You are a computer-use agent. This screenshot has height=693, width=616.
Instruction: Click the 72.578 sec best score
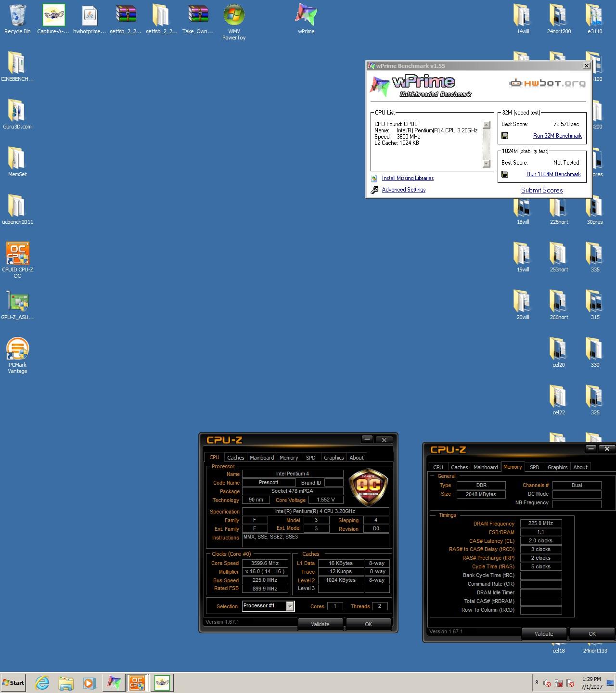point(566,124)
